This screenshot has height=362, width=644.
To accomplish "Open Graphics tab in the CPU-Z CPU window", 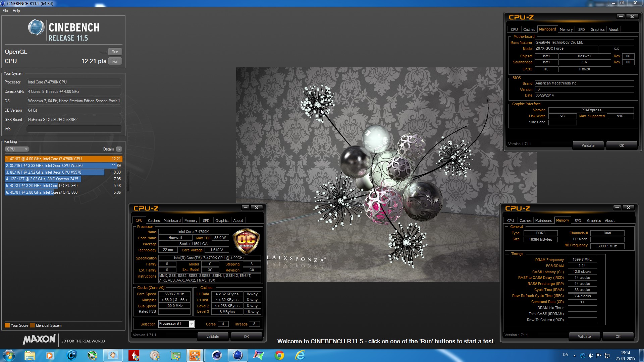I will coord(222,221).
